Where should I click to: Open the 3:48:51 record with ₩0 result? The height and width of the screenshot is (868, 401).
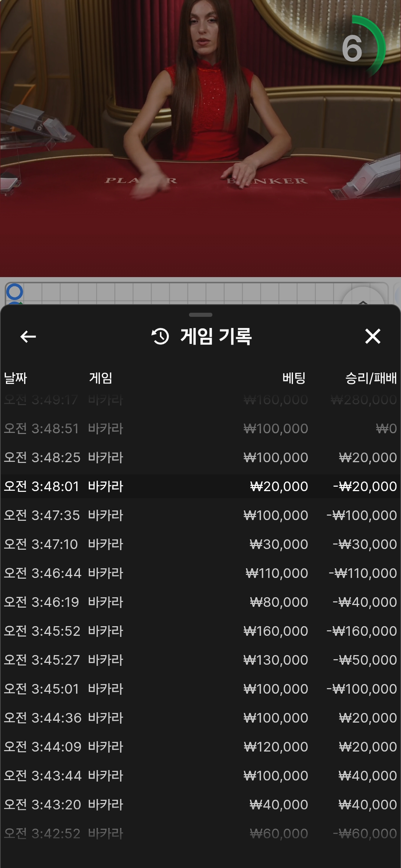coord(200,428)
